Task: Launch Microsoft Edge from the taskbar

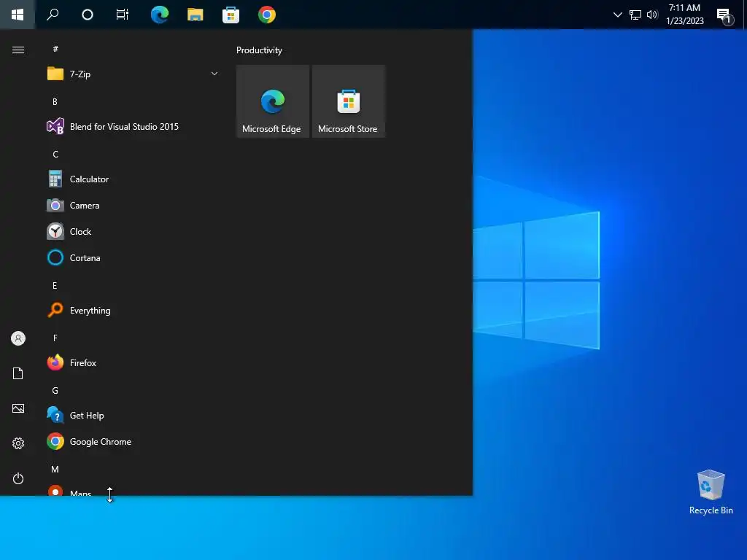Action: click(x=160, y=15)
